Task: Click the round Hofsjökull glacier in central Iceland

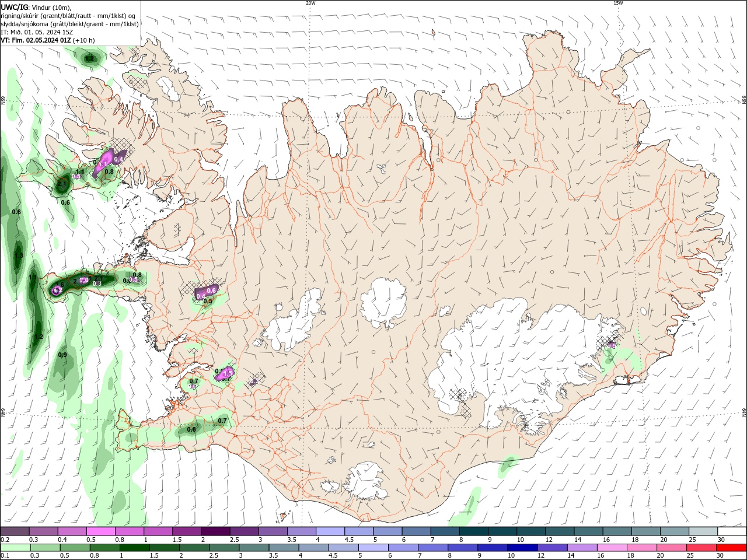Action: (383, 303)
